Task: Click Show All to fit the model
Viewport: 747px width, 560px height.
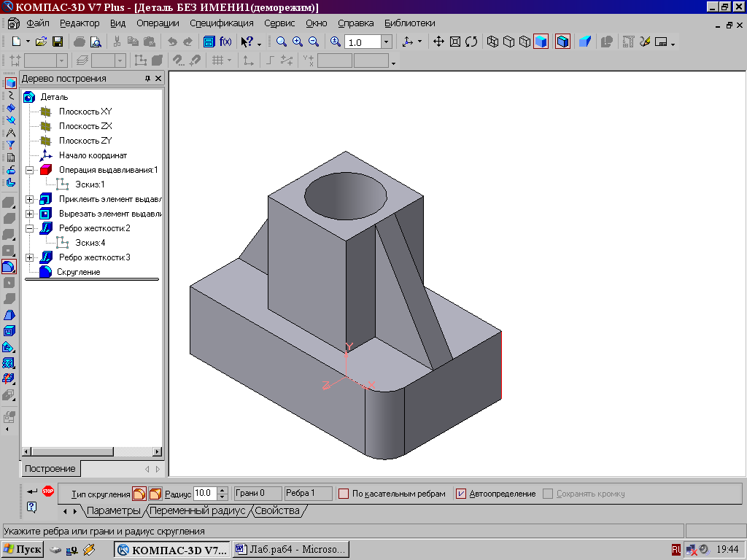Action: click(455, 42)
